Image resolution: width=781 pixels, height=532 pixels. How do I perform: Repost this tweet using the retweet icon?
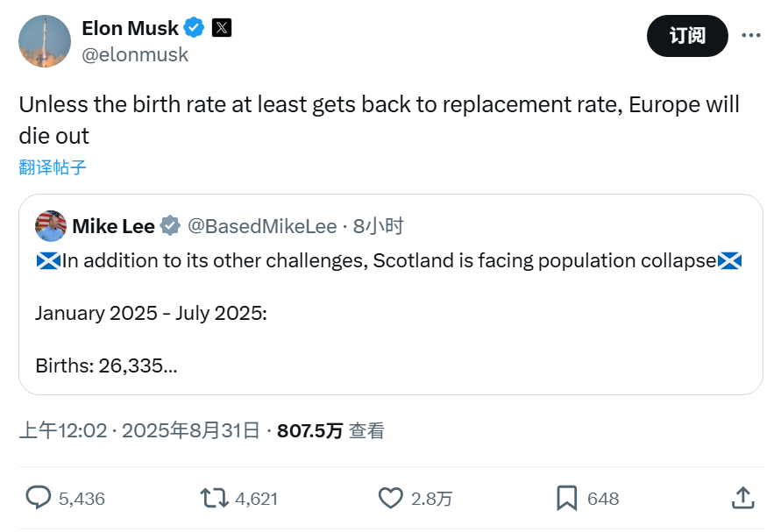point(213,498)
